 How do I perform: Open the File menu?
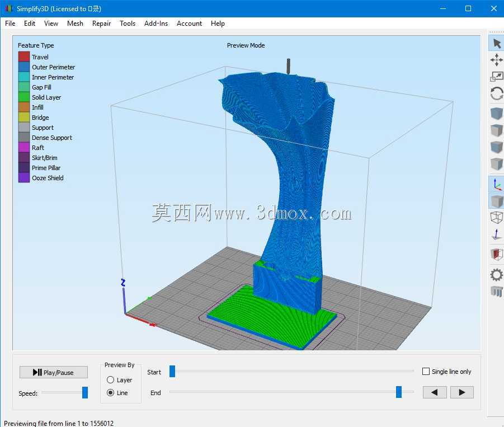click(x=10, y=24)
